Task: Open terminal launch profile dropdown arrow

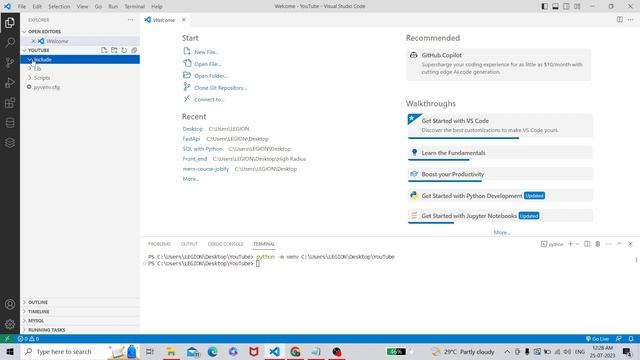Action: pos(578,244)
